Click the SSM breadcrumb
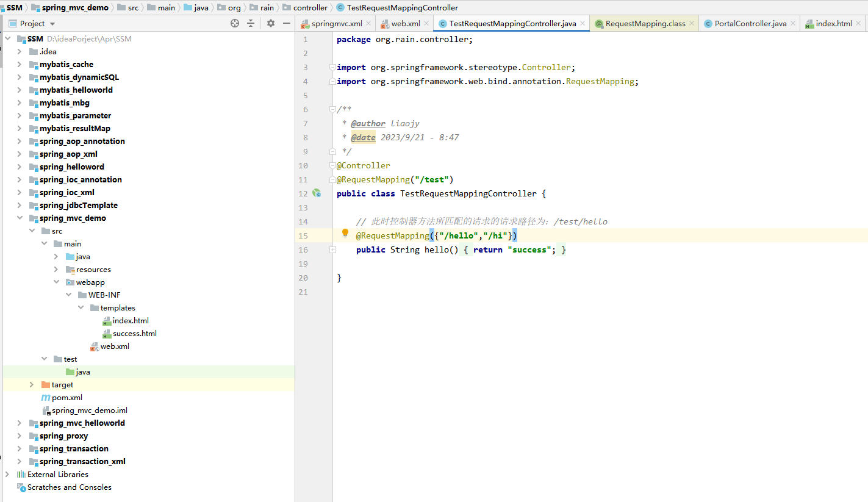 (15, 7)
